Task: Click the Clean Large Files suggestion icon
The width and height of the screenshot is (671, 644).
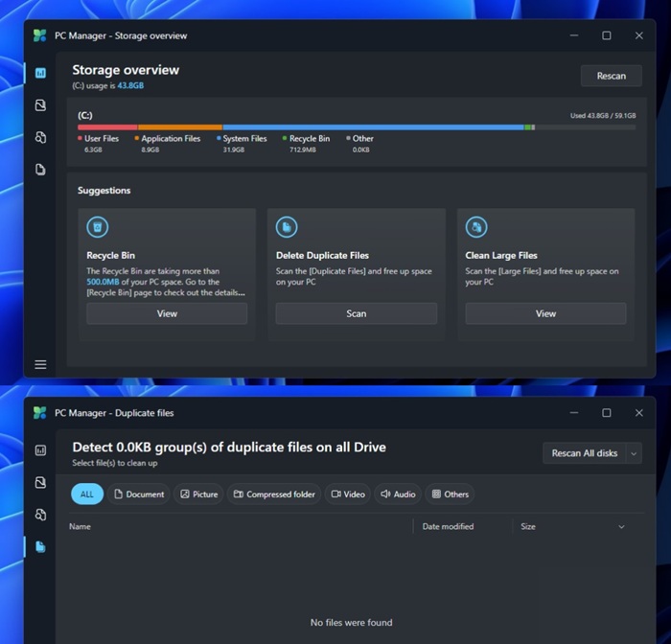Action: (476, 227)
